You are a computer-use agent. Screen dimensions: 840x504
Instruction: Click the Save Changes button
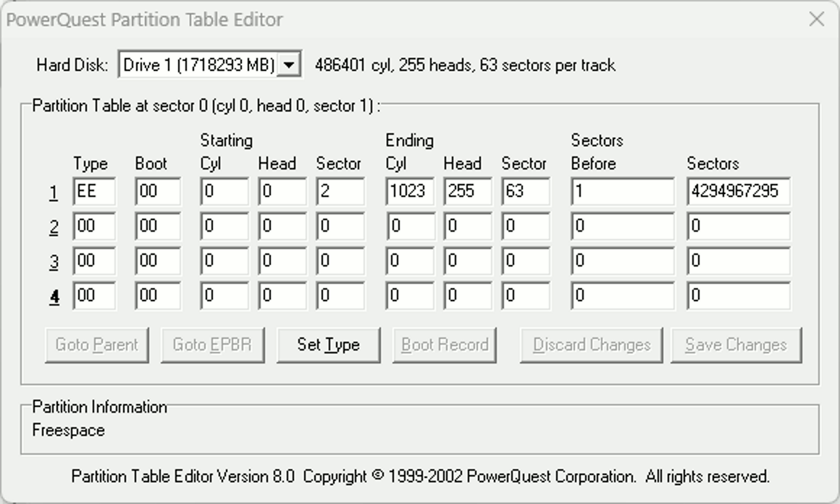pos(736,345)
